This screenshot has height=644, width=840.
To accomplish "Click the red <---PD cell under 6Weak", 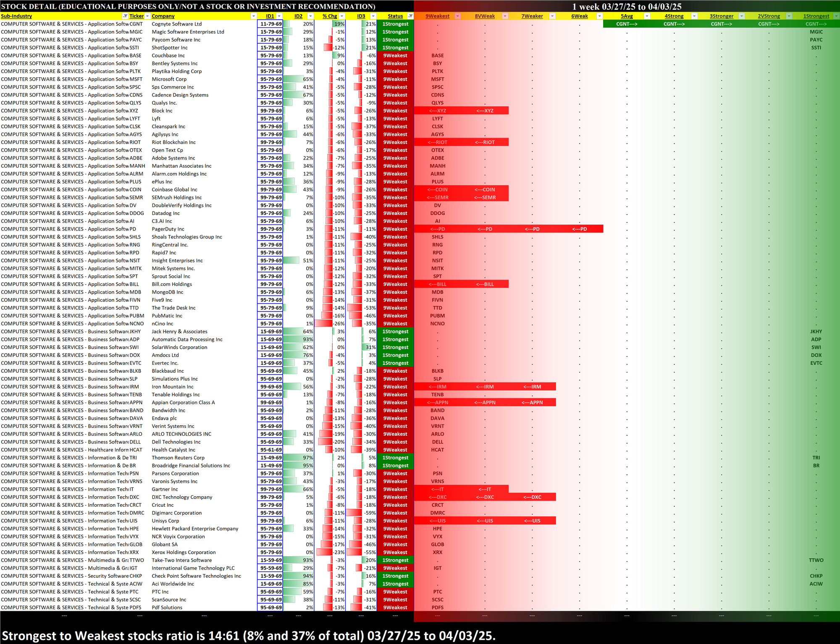I will [579, 229].
